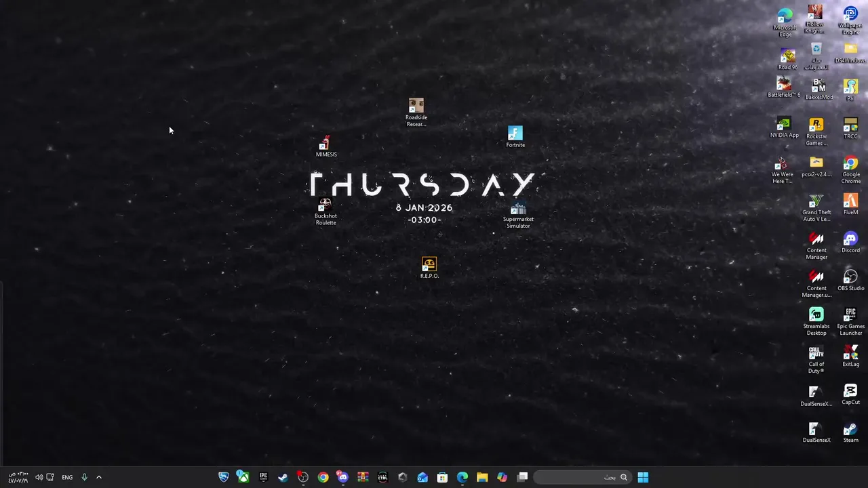Expand the hidden system tray icons chevron

tap(99, 477)
